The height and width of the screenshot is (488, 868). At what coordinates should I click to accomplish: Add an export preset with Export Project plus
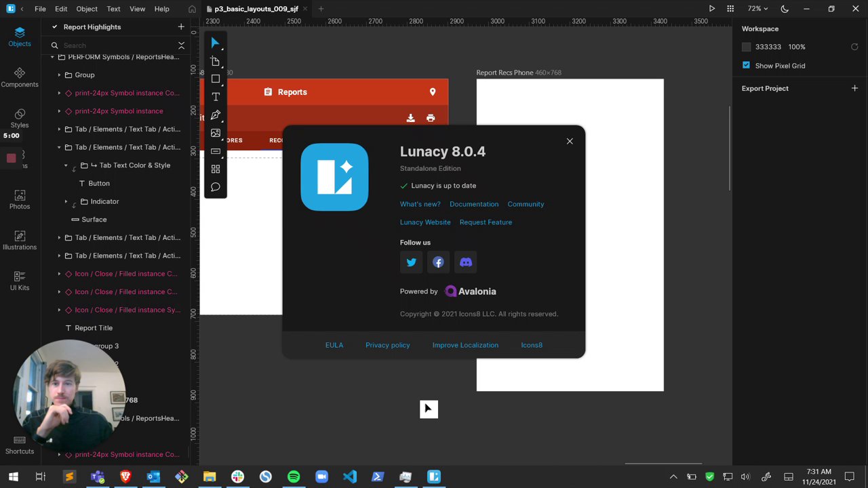(x=854, y=88)
